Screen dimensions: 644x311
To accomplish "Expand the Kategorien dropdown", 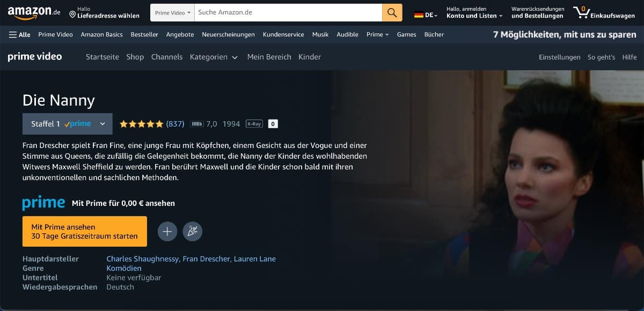I will pyautogui.click(x=214, y=57).
